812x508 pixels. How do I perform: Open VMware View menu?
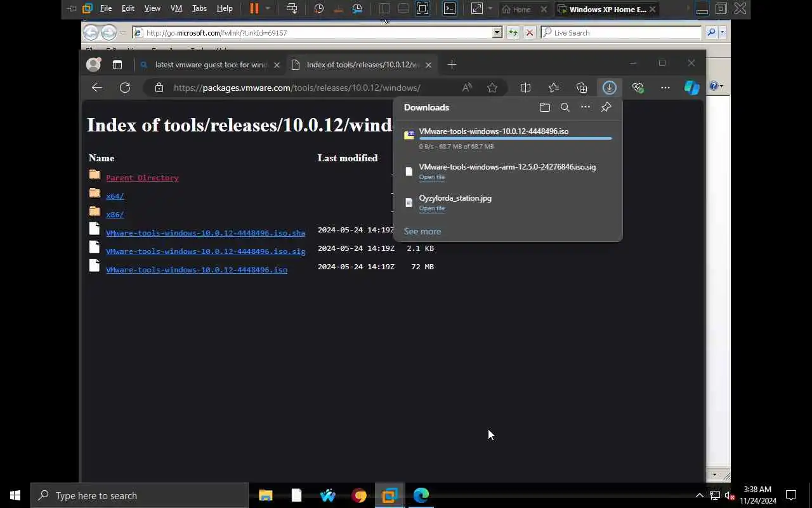(152, 9)
